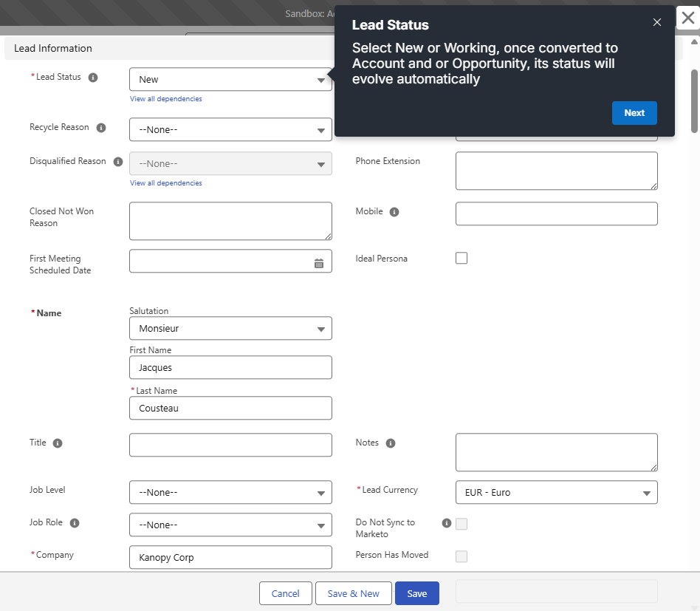The height and width of the screenshot is (611, 700).
Task: Click the Do Not Sync to Marketo info icon
Action: click(446, 523)
